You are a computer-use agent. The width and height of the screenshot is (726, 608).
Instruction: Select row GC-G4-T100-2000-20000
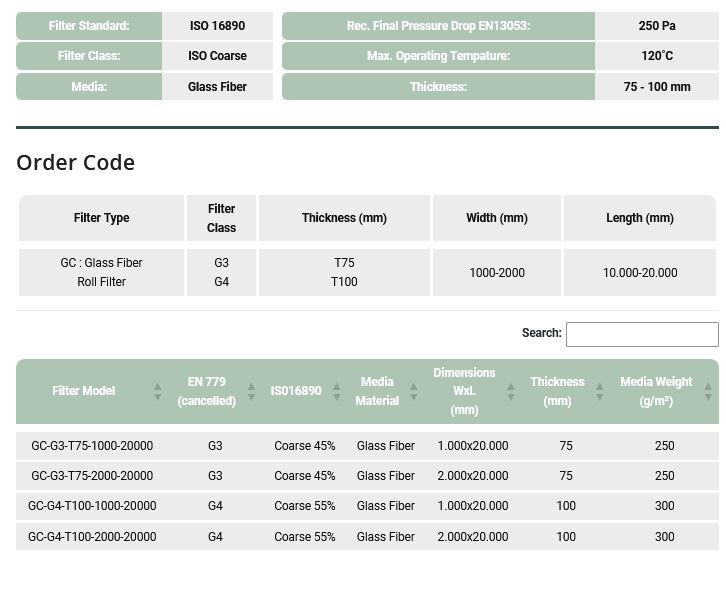[x=92, y=537]
